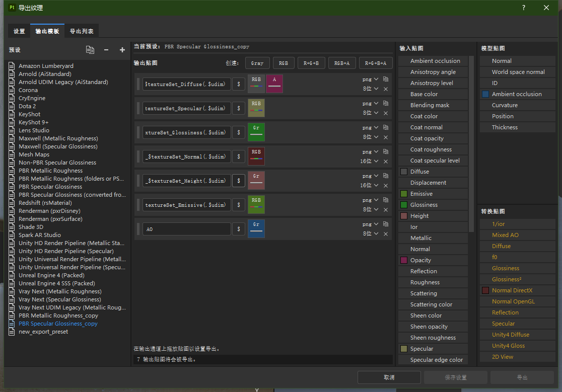Click copy icon in Emissive output row
The width and height of the screenshot is (562, 392).
click(386, 200)
